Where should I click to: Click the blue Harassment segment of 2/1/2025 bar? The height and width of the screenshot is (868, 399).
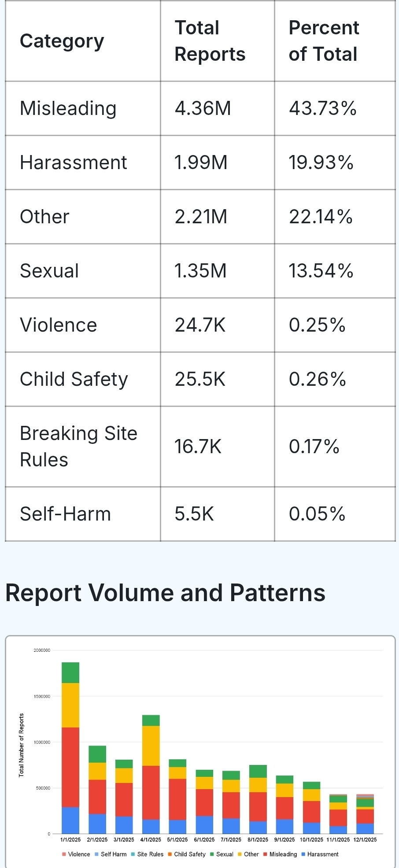pos(97,824)
